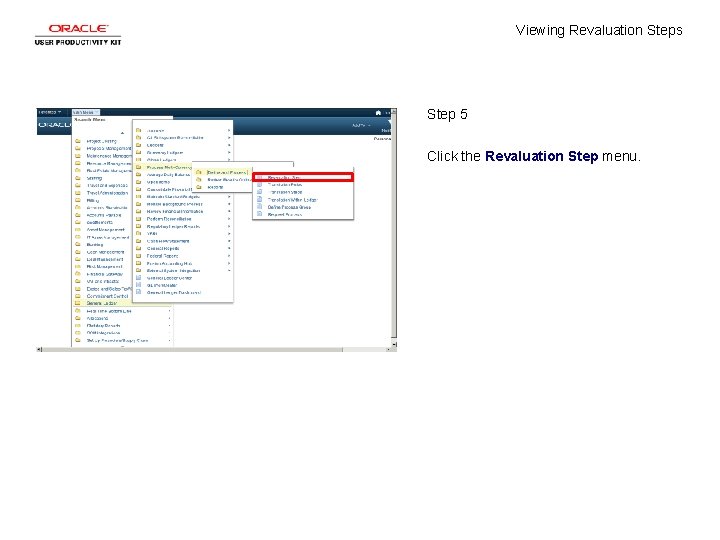Viewport: 720px width, 540px height.
Task: Click page icon beside Define Process Group
Action: (x=259, y=207)
